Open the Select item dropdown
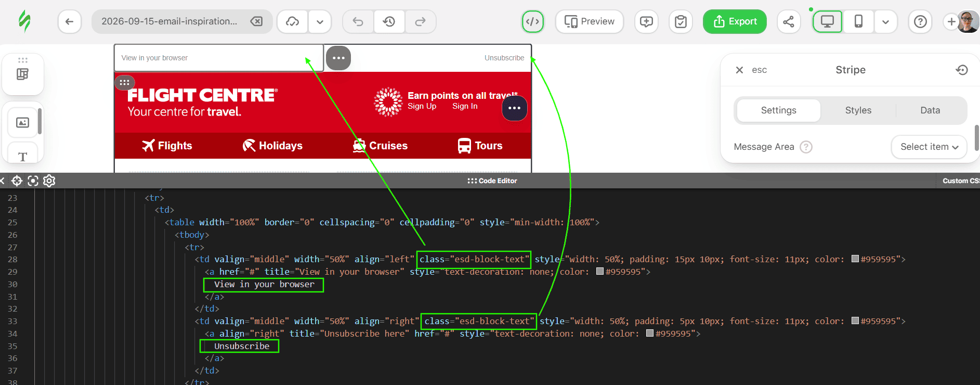 [x=930, y=147]
